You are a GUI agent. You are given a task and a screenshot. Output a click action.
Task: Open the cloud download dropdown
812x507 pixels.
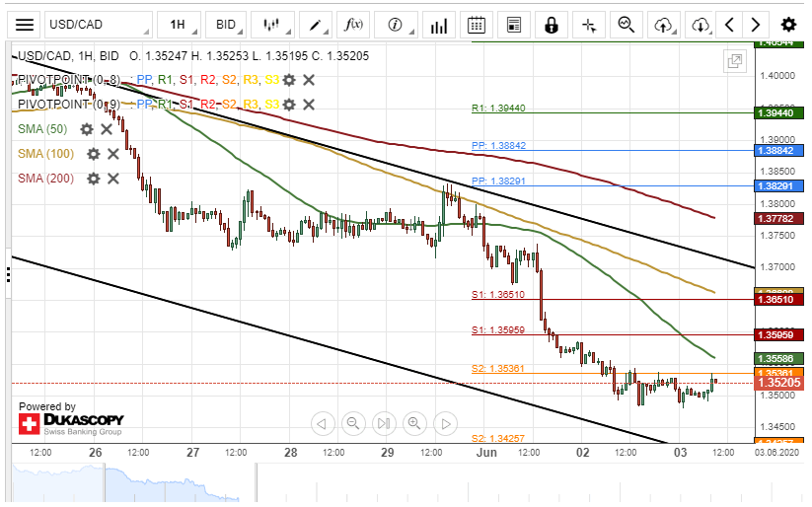pos(701,25)
